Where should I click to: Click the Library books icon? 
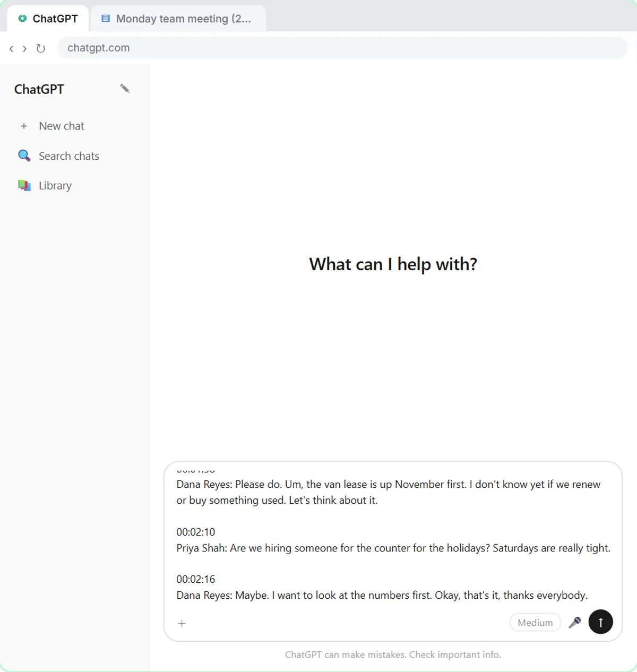coord(24,186)
